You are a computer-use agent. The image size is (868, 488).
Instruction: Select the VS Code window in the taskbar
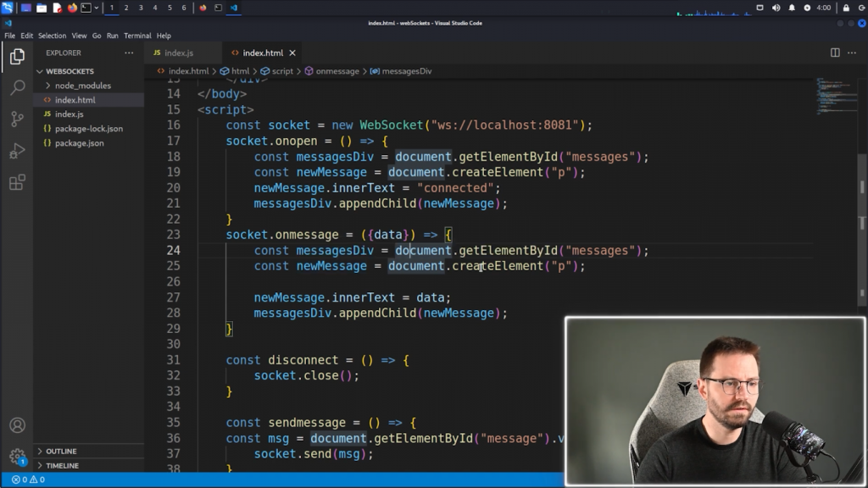click(234, 8)
